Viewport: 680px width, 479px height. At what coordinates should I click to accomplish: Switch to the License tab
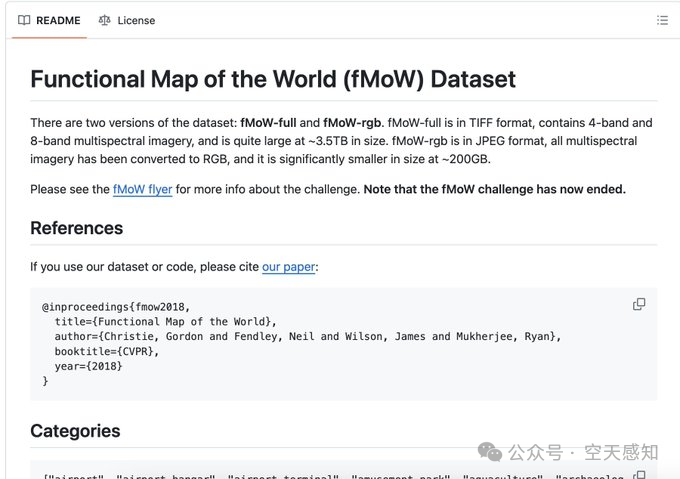[x=127, y=20]
